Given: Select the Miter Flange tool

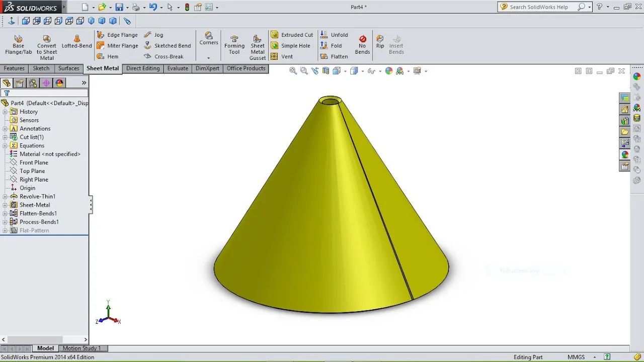Looking at the screenshot, I should coord(117,46).
